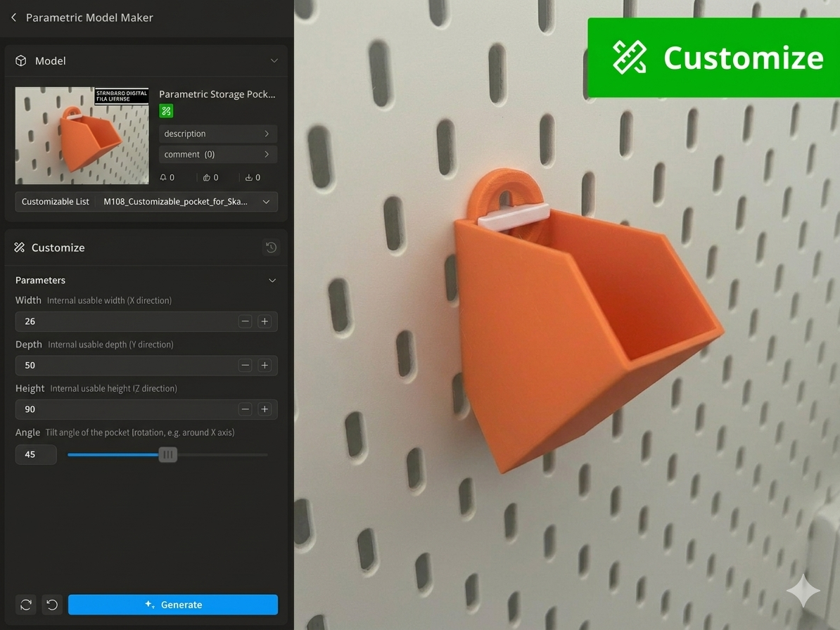
Task: Open the comment (0) row
Action: [x=218, y=155]
